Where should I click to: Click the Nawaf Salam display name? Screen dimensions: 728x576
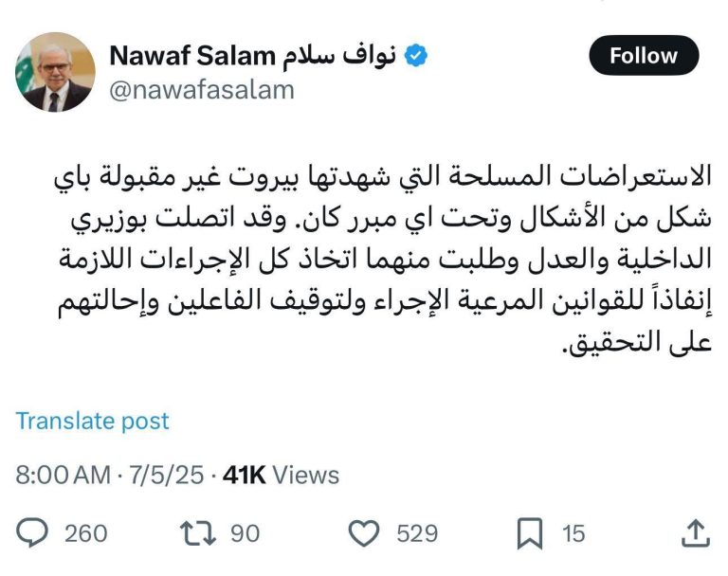tap(192, 56)
